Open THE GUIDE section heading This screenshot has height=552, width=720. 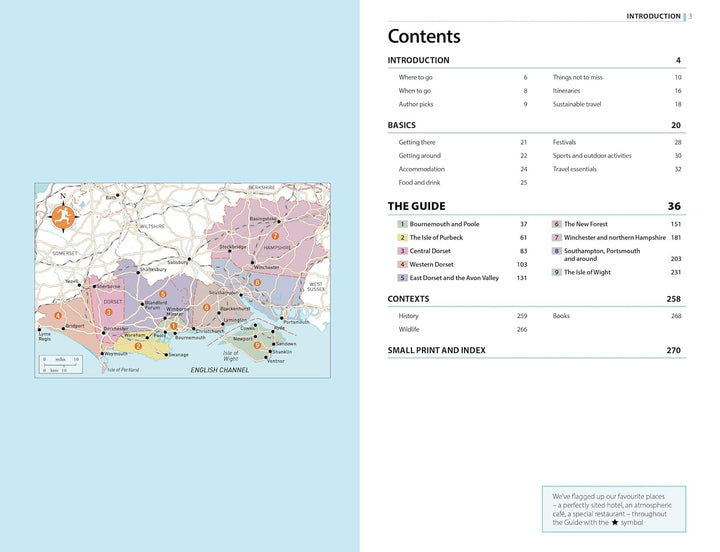coord(416,206)
